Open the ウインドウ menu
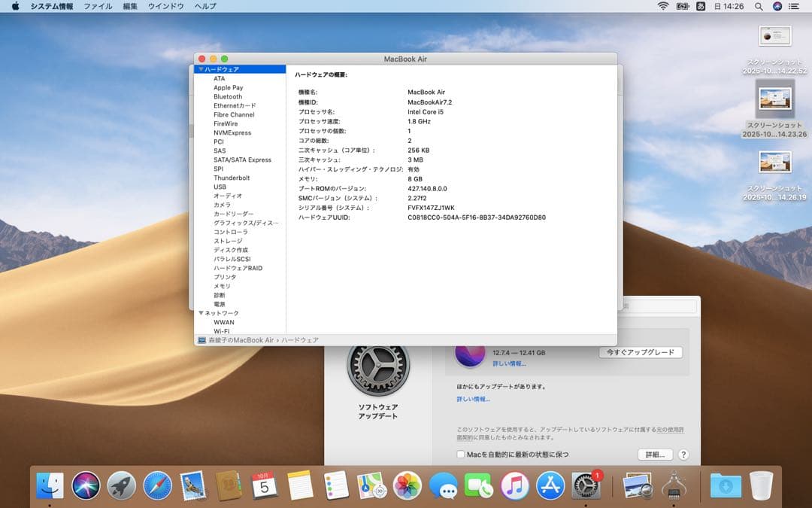The height and width of the screenshot is (508, 812). pos(167,5)
